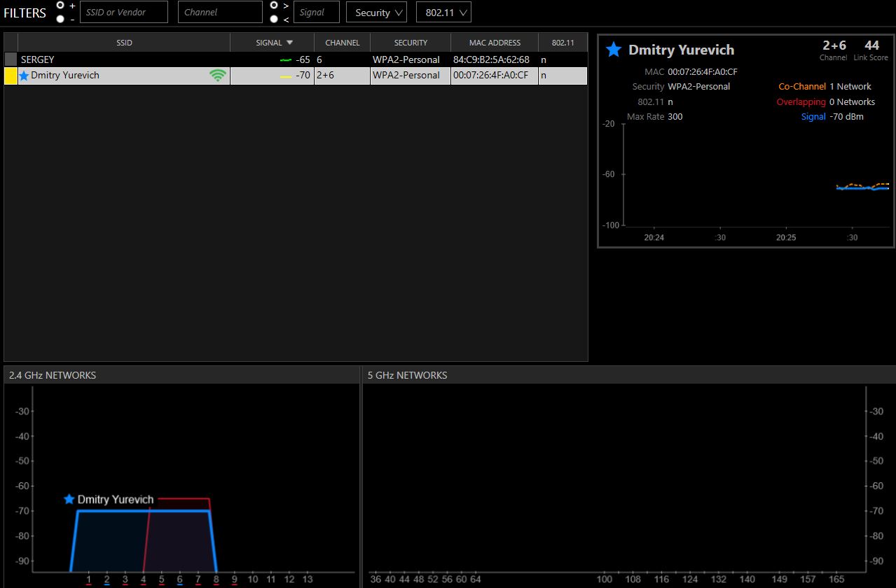Image resolution: width=896 pixels, height=588 pixels.
Task: Sort by the MAC Address column header
Action: click(x=495, y=43)
